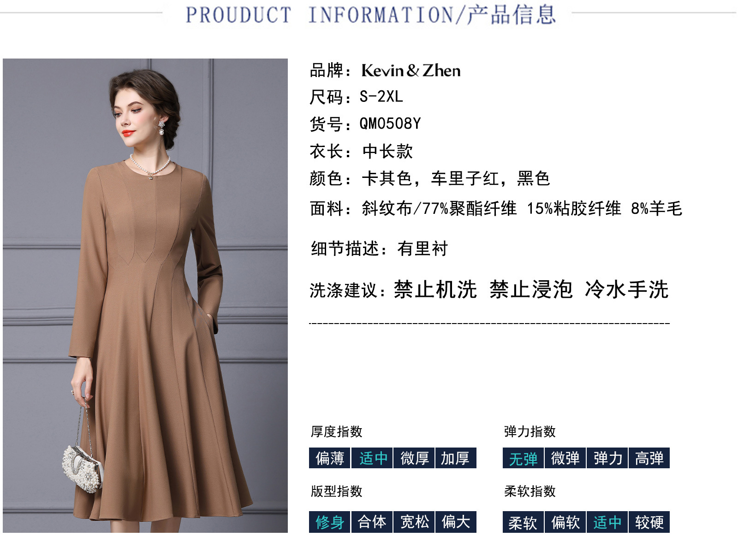
Task: Select the highlighted 修身 fit option
Action: (x=330, y=522)
